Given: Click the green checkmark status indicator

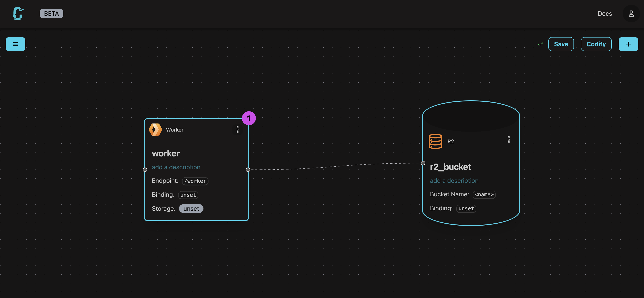Looking at the screenshot, I should click(x=540, y=44).
